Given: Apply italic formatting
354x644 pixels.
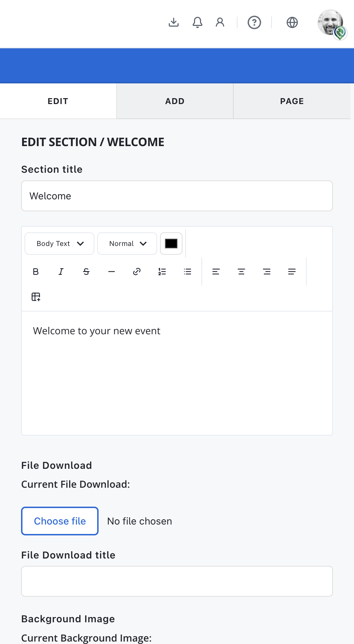Looking at the screenshot, I should tap(61, 272).
